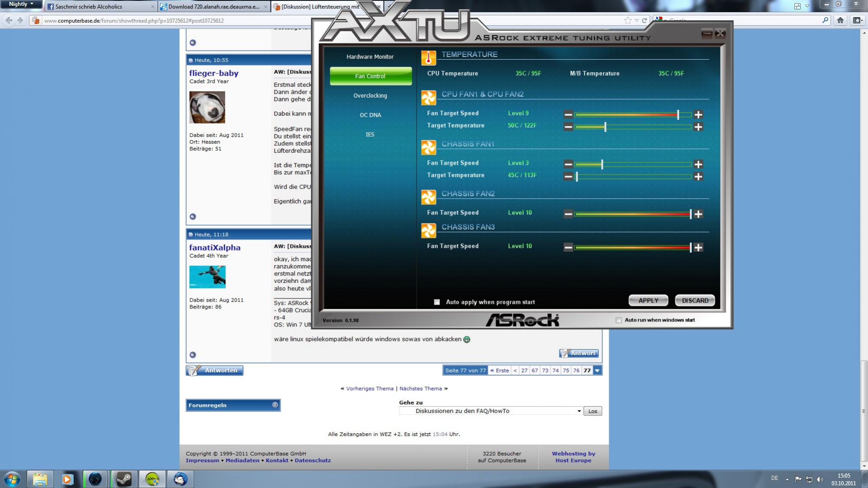The width and height of the screenshot is (868, 488).
Task: Enable Auto apply when program start
Action: coord(437,302)
